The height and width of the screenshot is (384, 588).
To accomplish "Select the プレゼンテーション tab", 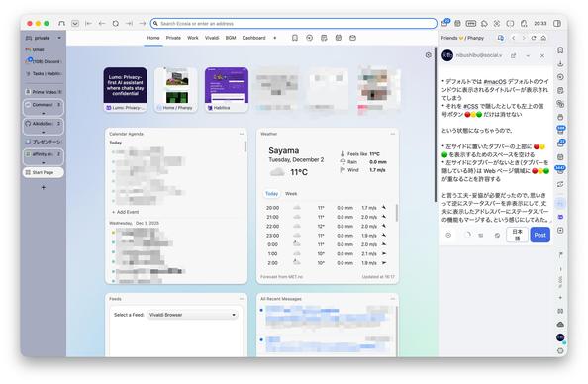I will pos(44,142).
